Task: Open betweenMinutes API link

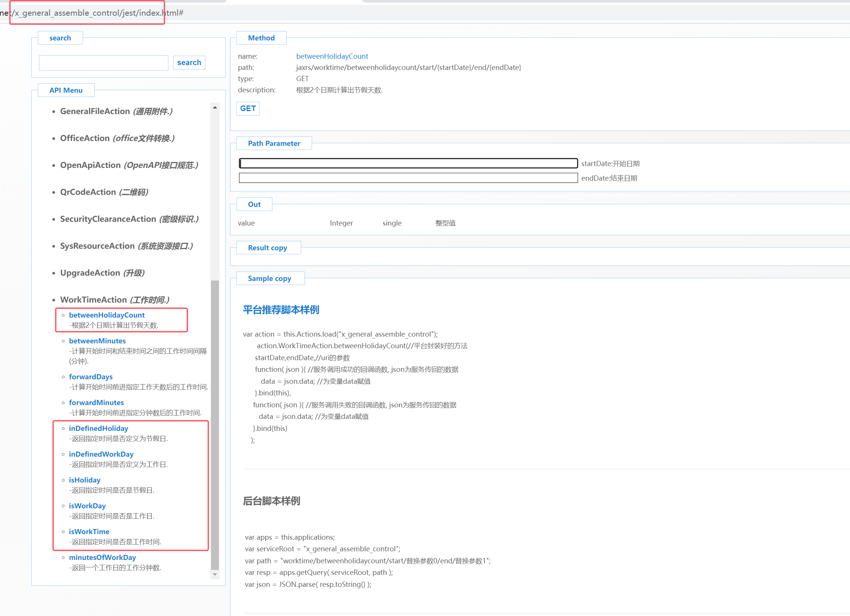Action: pos(97,341)
